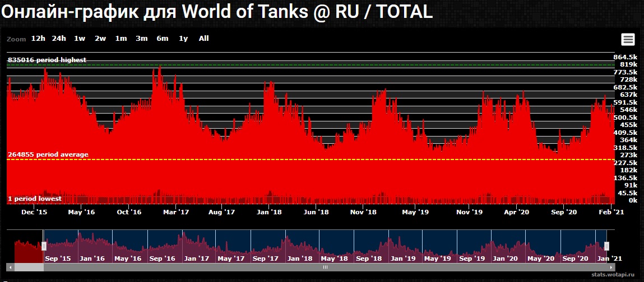644x282 pixels.
Task: Switch zoom to 3m
Action: coord(142,39)
